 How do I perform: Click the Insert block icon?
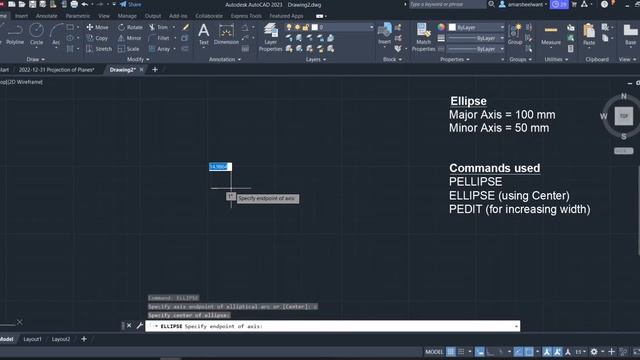coord(384,34)
